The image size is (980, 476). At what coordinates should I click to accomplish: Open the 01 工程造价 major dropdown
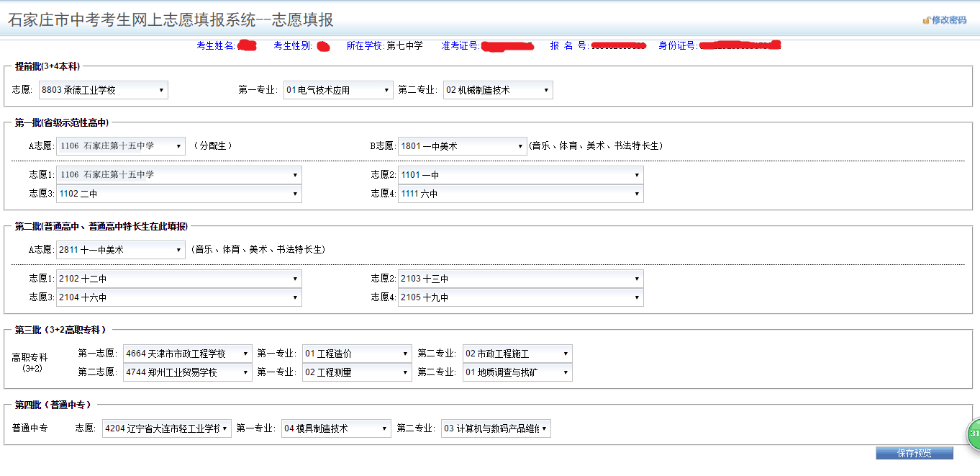(357, 354)
